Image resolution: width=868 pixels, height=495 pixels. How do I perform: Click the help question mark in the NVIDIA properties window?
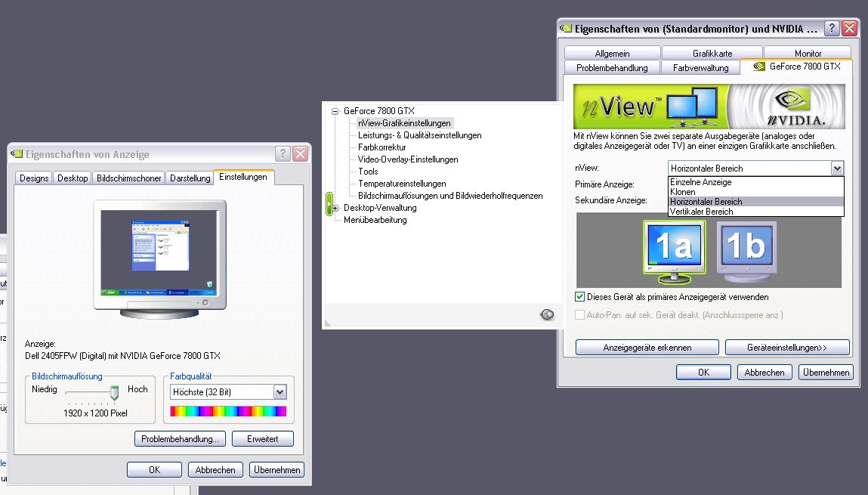832,28
